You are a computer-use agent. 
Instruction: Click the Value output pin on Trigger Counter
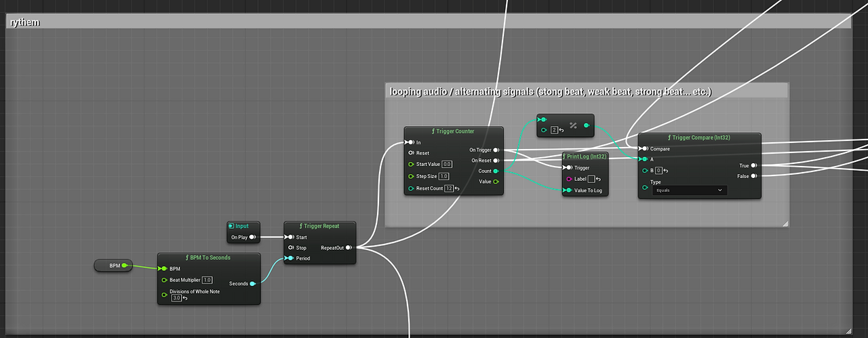click(496, 182)
